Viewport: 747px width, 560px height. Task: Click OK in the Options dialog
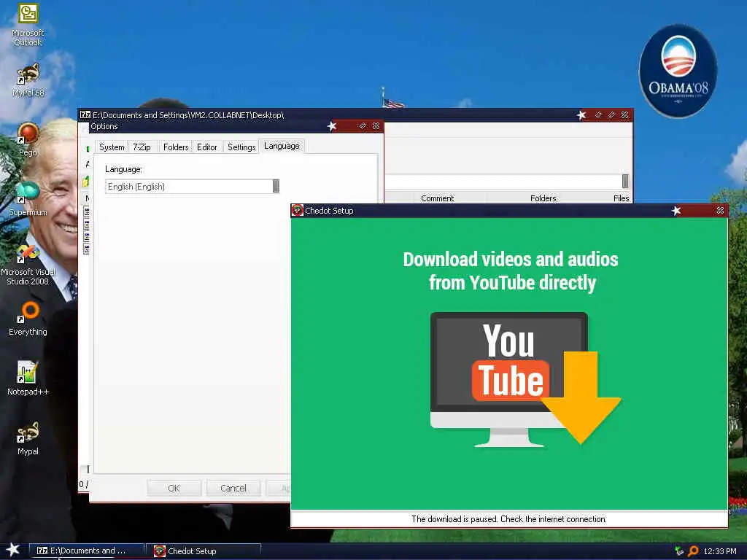[x=174, y=488]
